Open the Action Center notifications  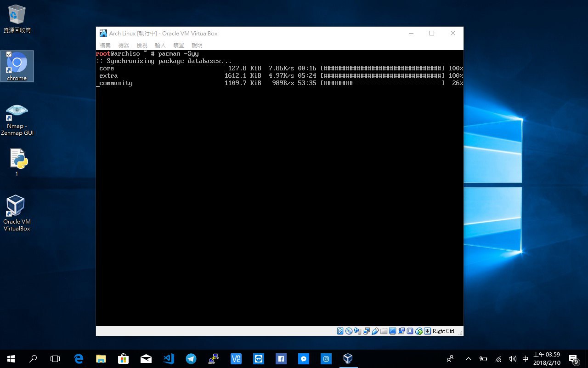(573, 359)
